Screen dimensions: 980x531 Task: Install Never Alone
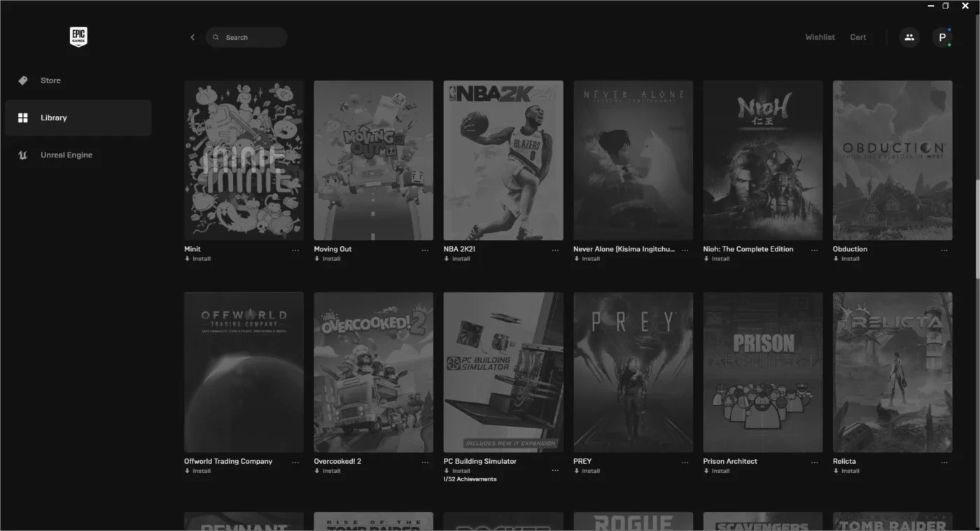tap(587, 259)
